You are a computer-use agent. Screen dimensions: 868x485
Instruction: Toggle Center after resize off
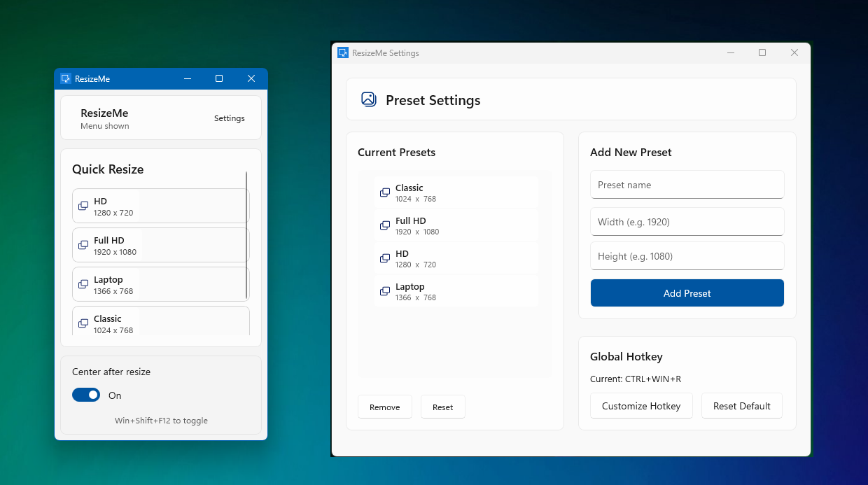(x=86, y=395)
